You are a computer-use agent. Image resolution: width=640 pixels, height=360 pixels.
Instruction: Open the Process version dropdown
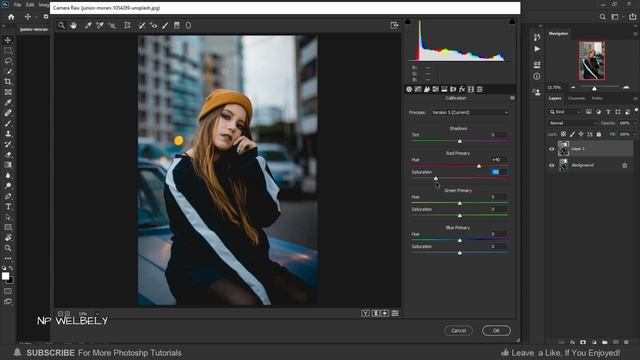click(470, 112)
